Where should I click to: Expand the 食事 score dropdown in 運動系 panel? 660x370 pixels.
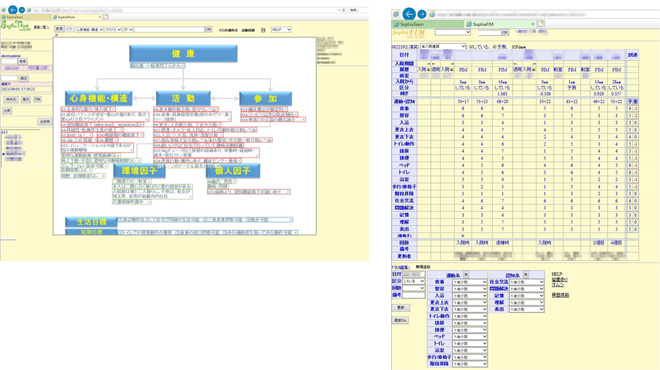pyautogui.click(x=470, y=282)
